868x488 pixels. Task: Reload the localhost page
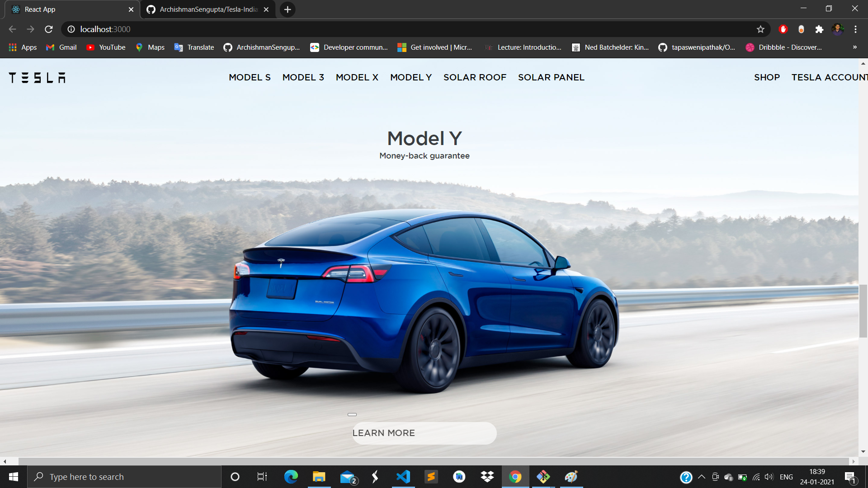pos(49,29)
